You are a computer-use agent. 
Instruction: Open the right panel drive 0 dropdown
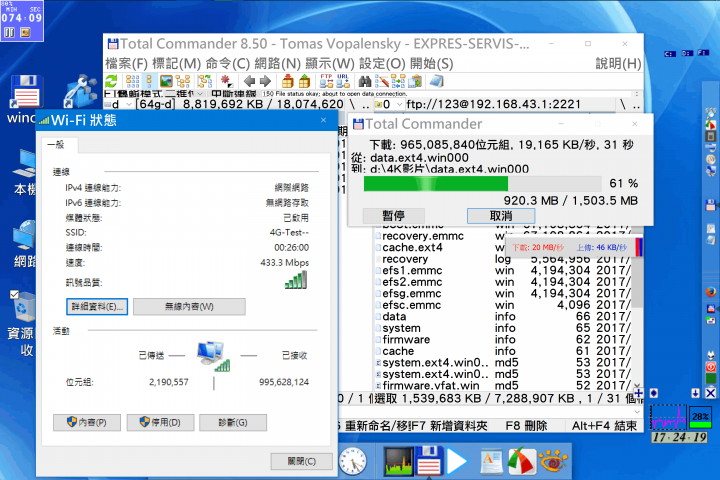click(399, 105)
